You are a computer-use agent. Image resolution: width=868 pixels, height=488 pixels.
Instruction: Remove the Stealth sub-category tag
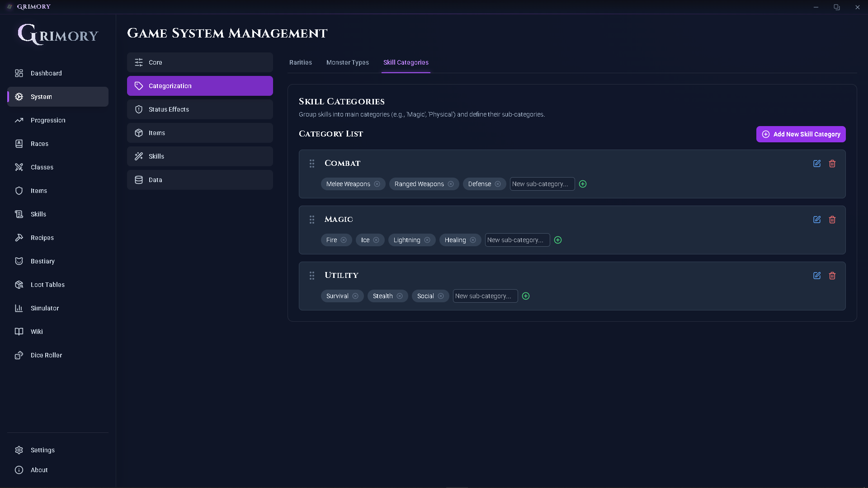400,296
